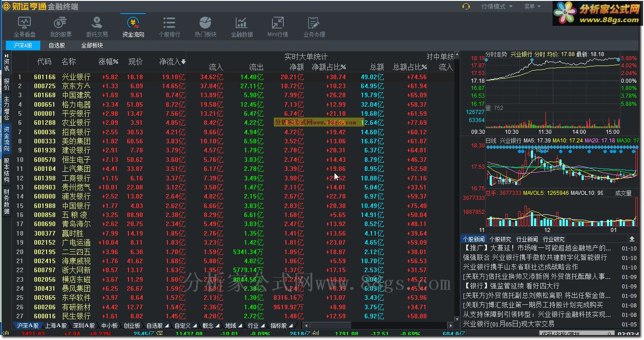Open news 兴业银行携手山东省联社
Screen dimensions: 644x340
[x=520, y=267]
